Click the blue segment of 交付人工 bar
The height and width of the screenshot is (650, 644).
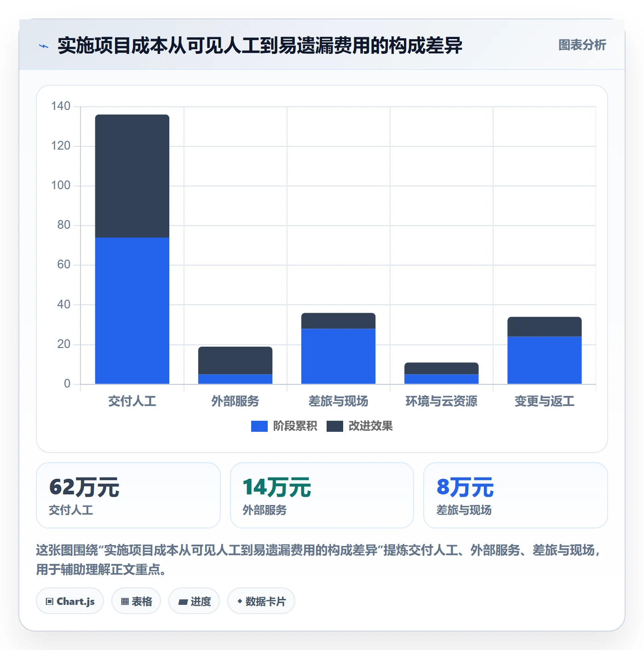pos(132,311)
